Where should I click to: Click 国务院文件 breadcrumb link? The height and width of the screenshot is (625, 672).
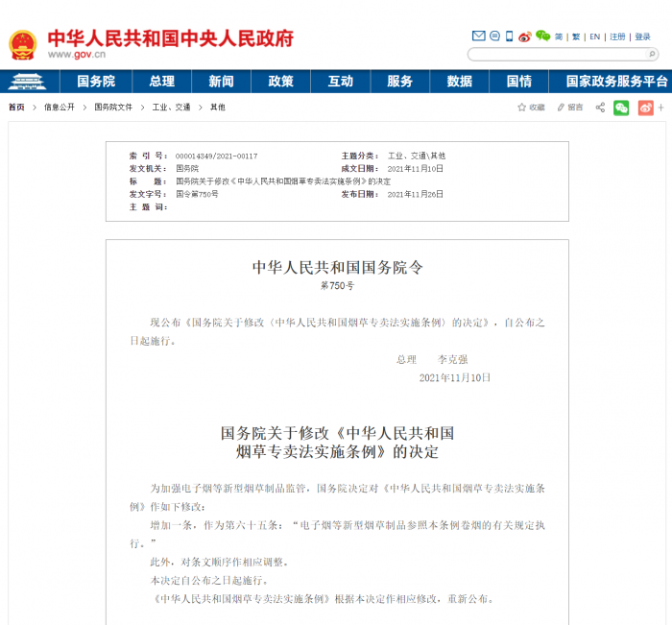coord(113,108)
